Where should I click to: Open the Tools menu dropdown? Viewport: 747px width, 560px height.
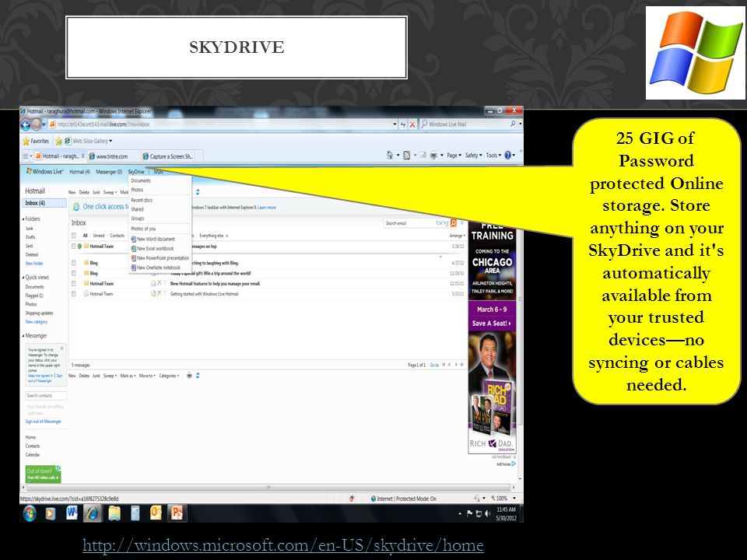(x=493, y=156)
